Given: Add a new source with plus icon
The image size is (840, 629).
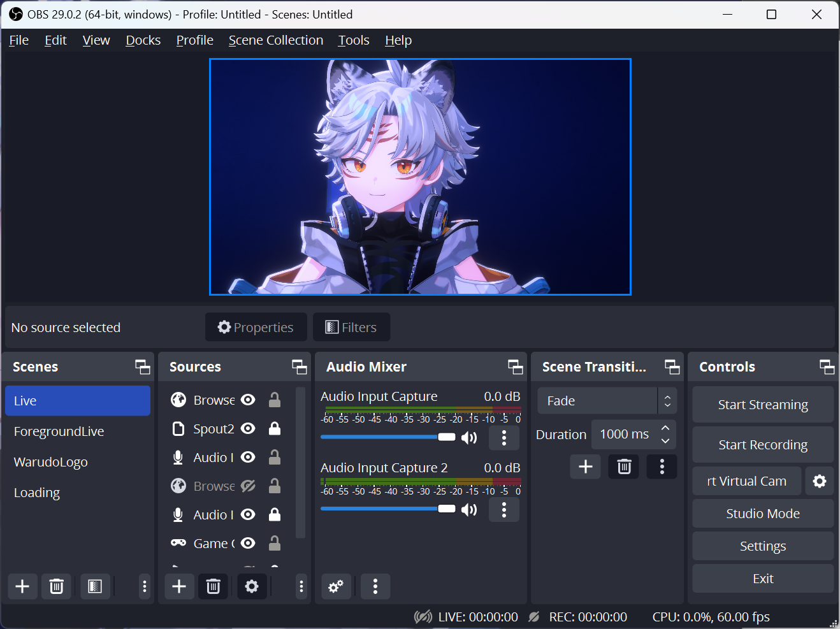Looking at the screenshot, I should (179, 586).
